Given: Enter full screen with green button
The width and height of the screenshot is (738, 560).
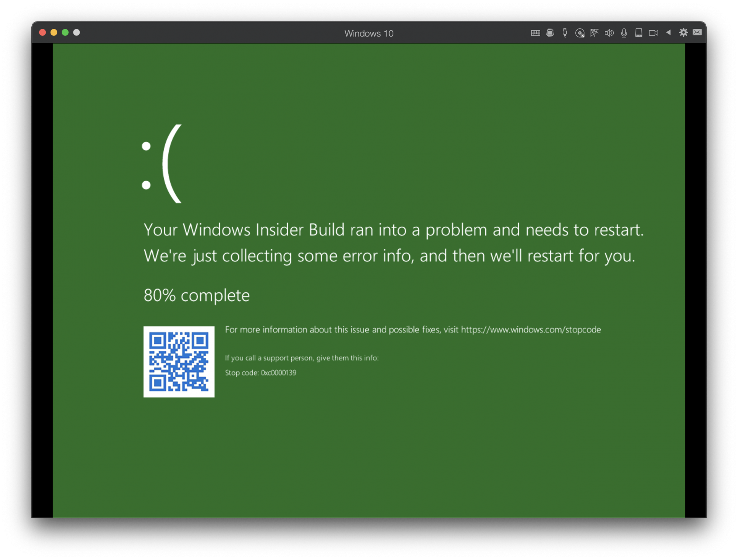Looking at the screenshot, I should tap(65, 32).
